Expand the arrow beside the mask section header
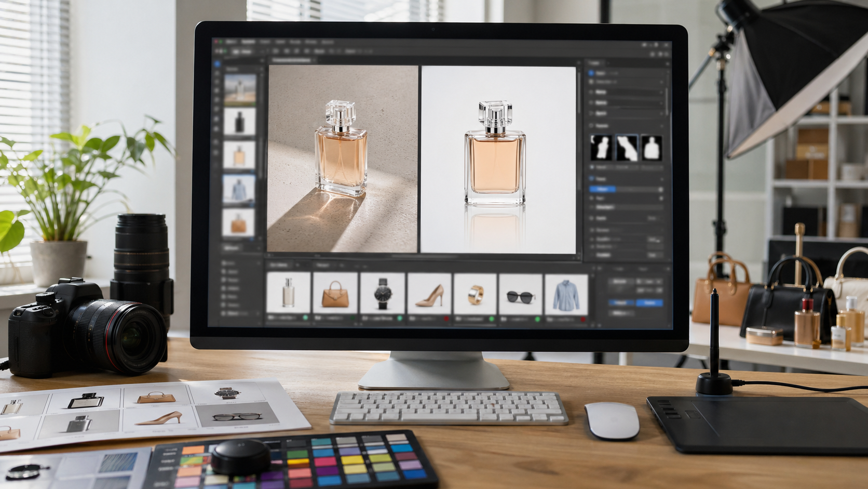The image size is (868, 489). point(661,126)
